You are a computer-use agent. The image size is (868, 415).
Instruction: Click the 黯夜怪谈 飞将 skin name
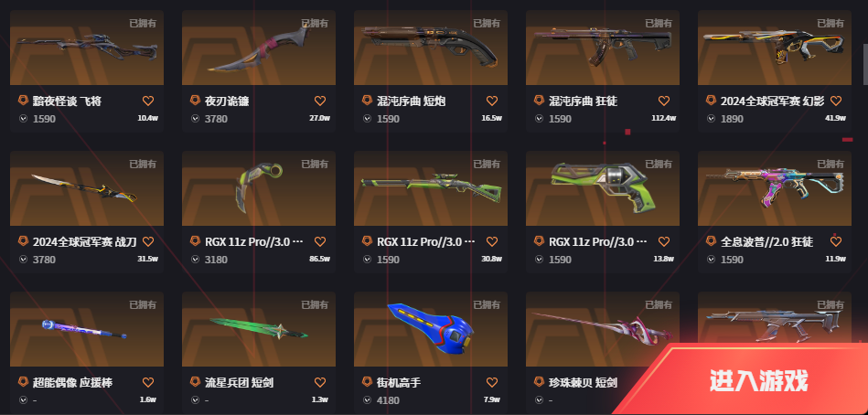click(x=67, y=101)
